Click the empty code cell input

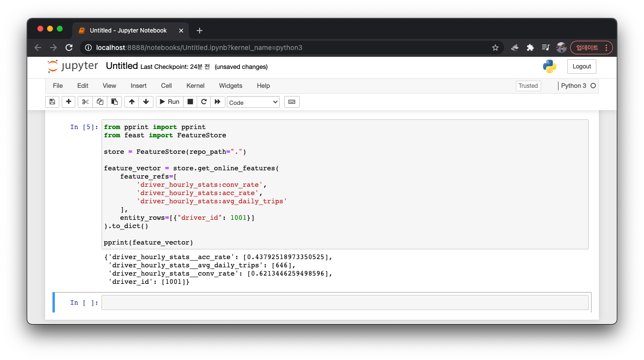[x=345, y=302]
